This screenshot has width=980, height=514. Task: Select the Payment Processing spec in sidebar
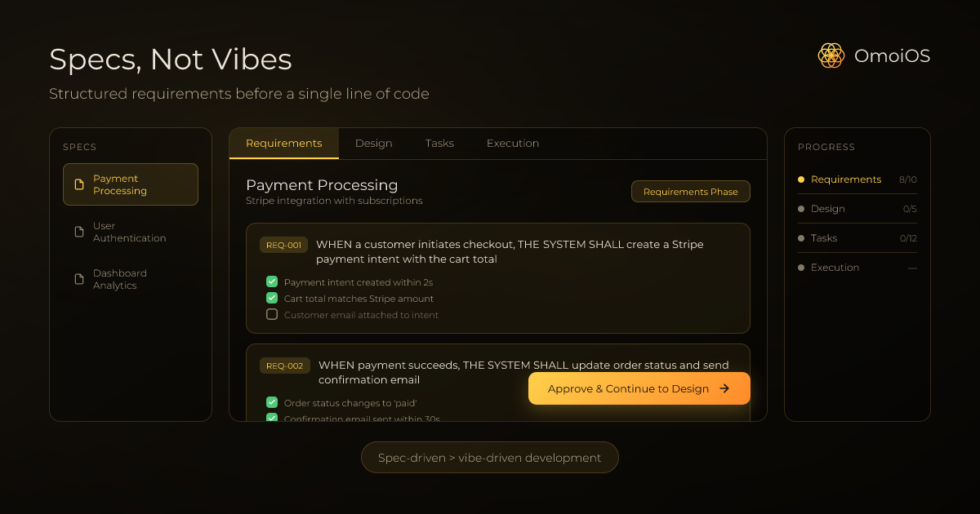coord(130,184)
